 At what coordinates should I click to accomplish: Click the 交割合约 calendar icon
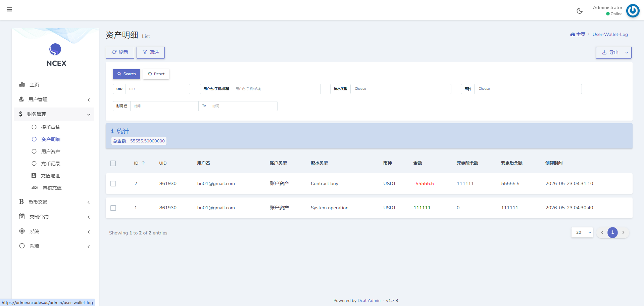pos(22,216)
